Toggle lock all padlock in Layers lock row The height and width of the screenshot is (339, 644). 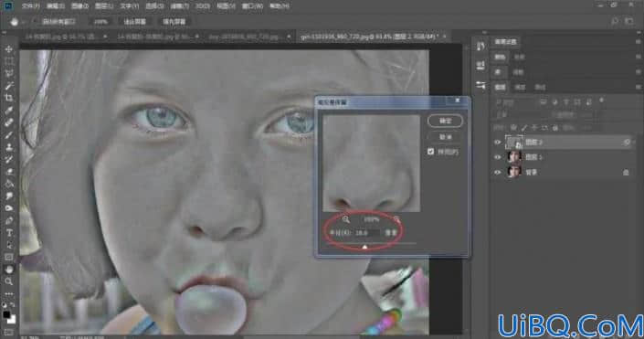pos(555,128)
